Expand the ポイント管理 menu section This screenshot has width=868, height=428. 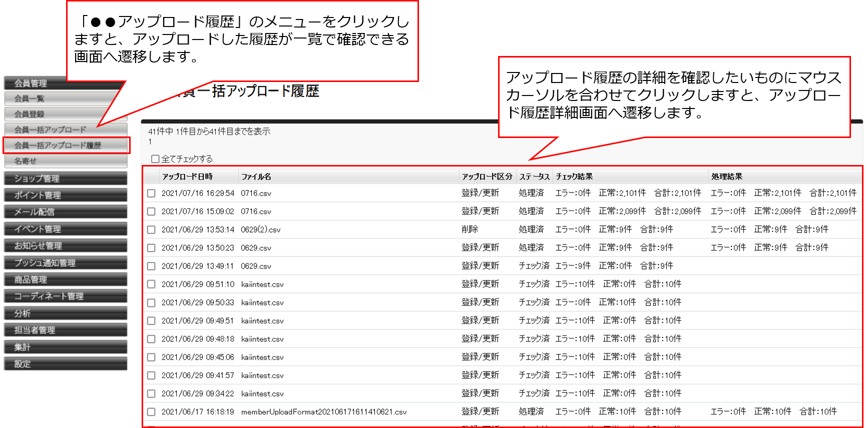click(x=66, y=195)
